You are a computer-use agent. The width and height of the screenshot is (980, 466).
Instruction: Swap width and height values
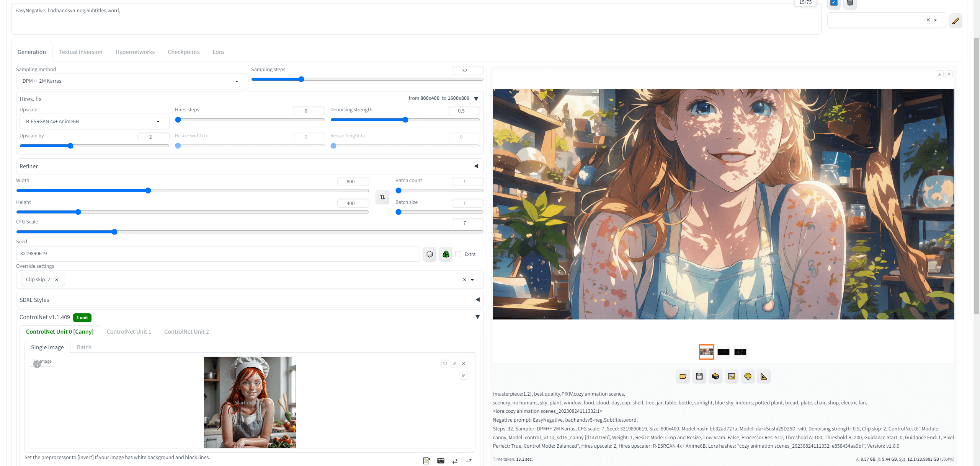coord(382,197)
